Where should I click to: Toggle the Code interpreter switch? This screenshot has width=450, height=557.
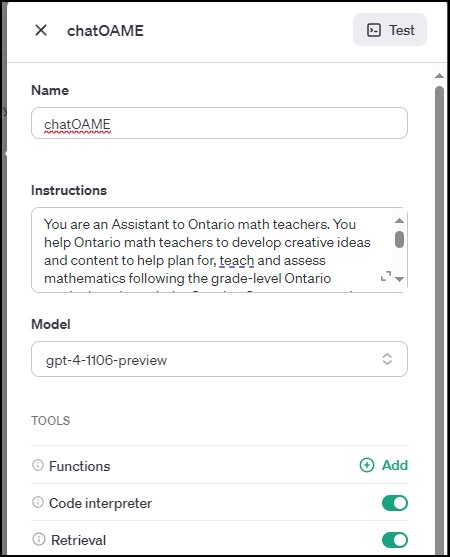(395, 503)
